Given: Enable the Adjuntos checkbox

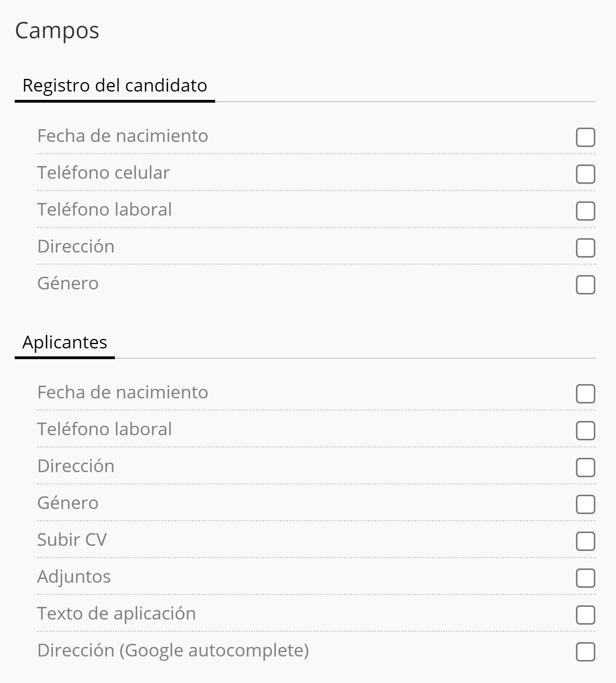Looking at the screenshot, I should point(585,578).
